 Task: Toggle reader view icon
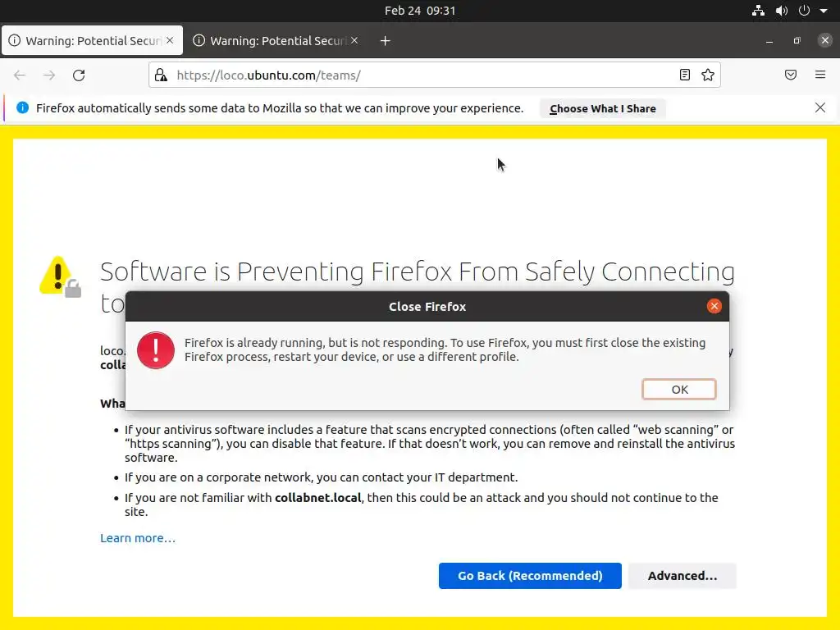tap(685, 75)
